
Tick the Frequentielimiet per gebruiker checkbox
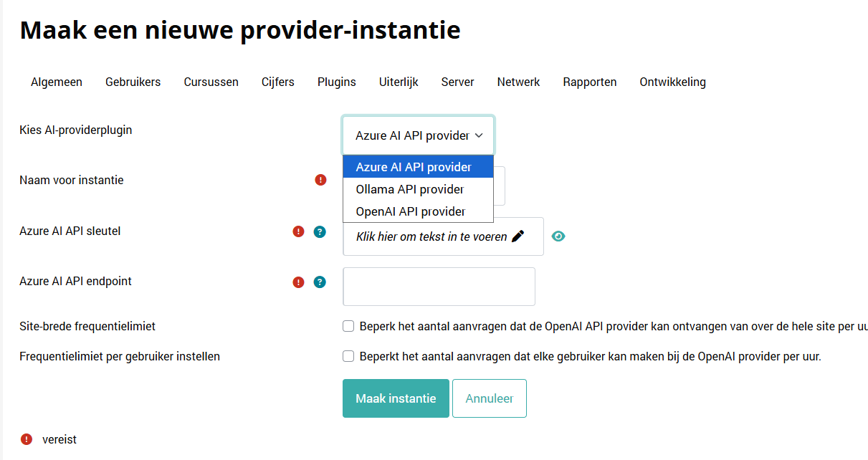click(348, 356)
